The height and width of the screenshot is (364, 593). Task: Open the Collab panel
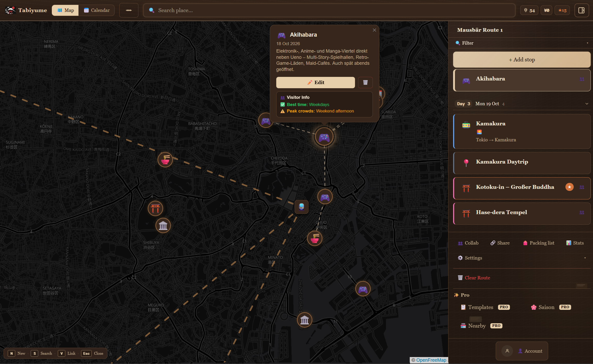click(x=468, y=243)
